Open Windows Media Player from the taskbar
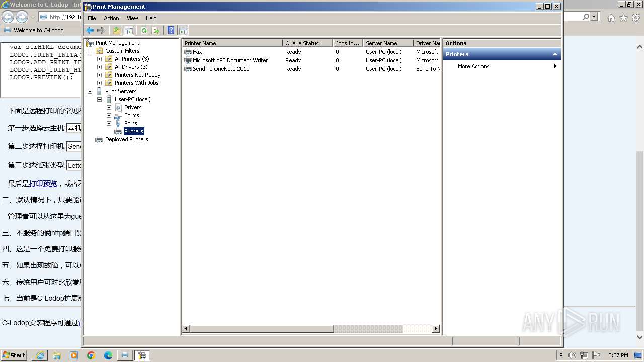This screenshot has width=644, height=362. click(74, 355)
